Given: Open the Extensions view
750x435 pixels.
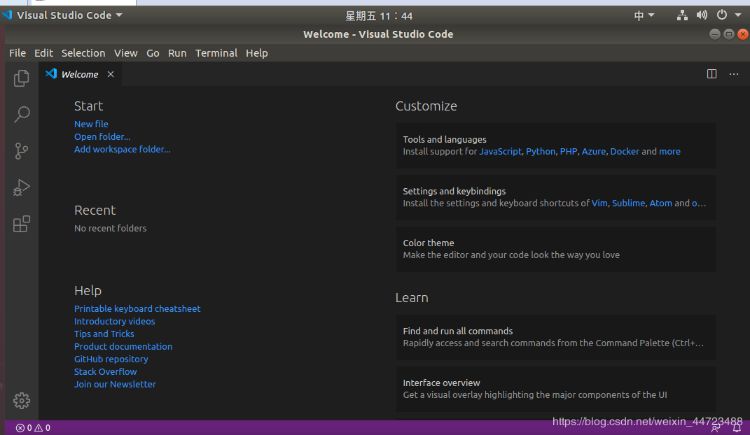Looking at the screenshot, I should point(22,223).
